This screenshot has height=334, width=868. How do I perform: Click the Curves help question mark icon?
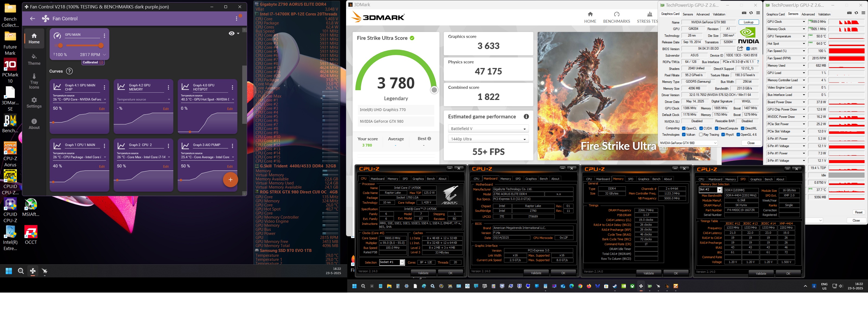pos(69,71)
